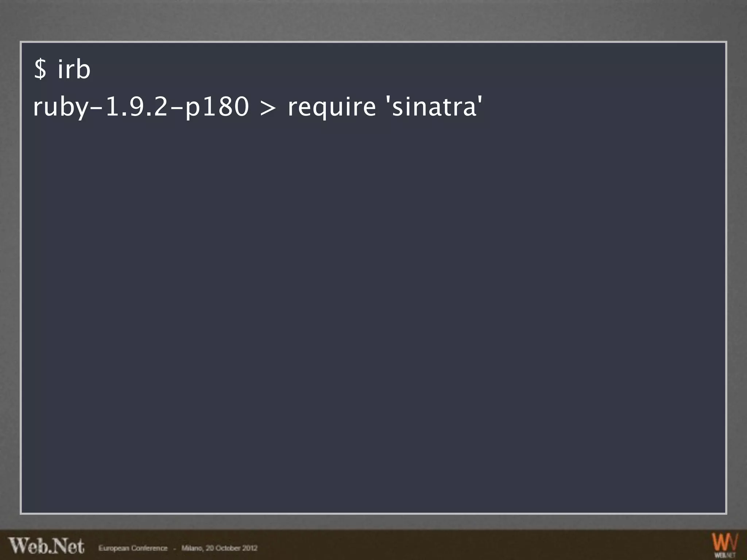Screen dimensions: 747x560
Task: Click the 'European Conference' footer text
Action: pos(133,548)
